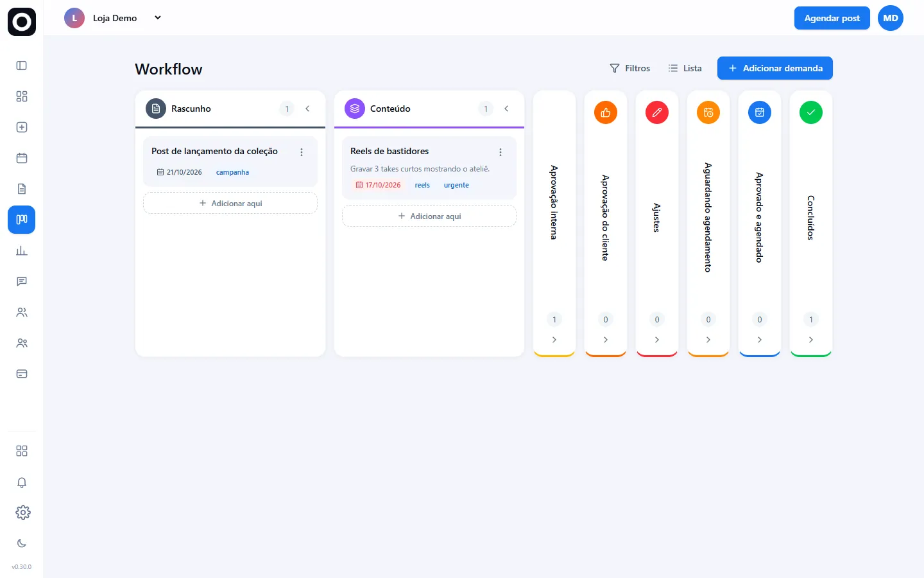
Task: Select the Workflow kanban icon in sidebar
Action: (22, 220)
